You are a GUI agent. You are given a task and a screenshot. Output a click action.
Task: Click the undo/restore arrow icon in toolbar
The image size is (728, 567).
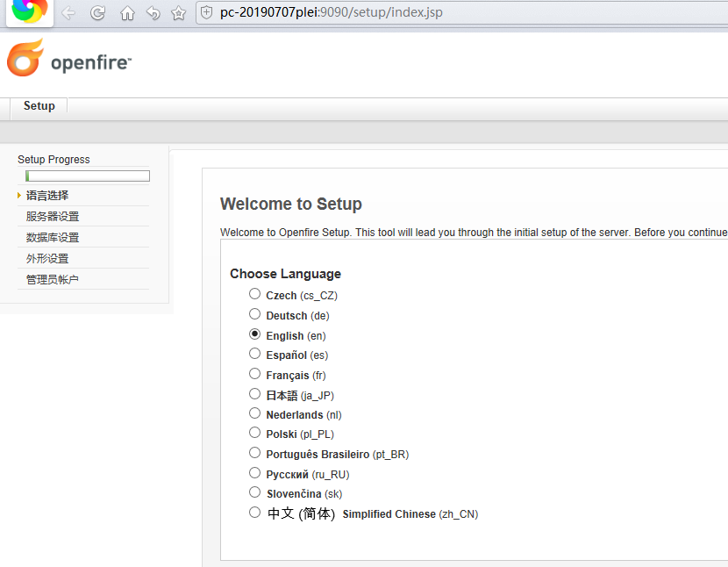click(x=153, y=13)
